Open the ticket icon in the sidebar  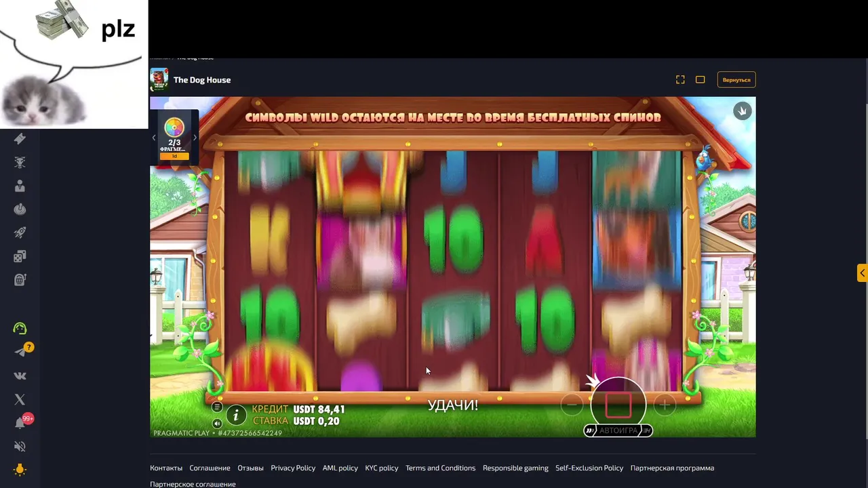tap(20, 138)
